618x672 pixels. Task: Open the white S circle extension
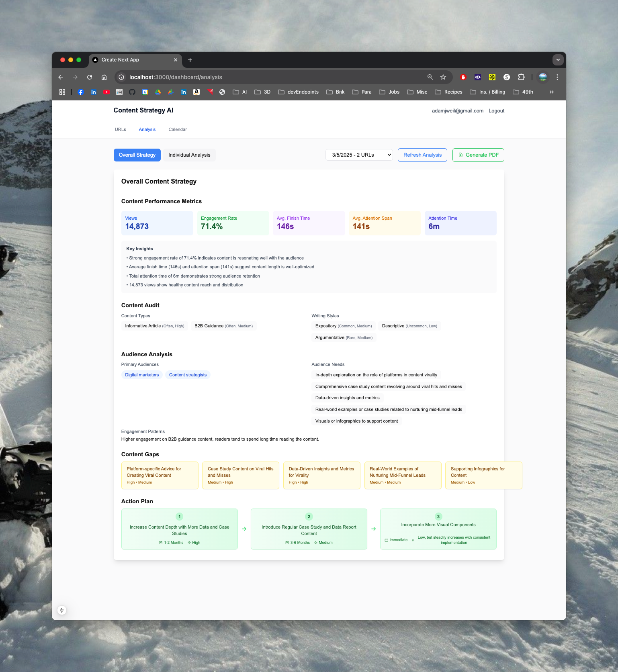[507, 77]
